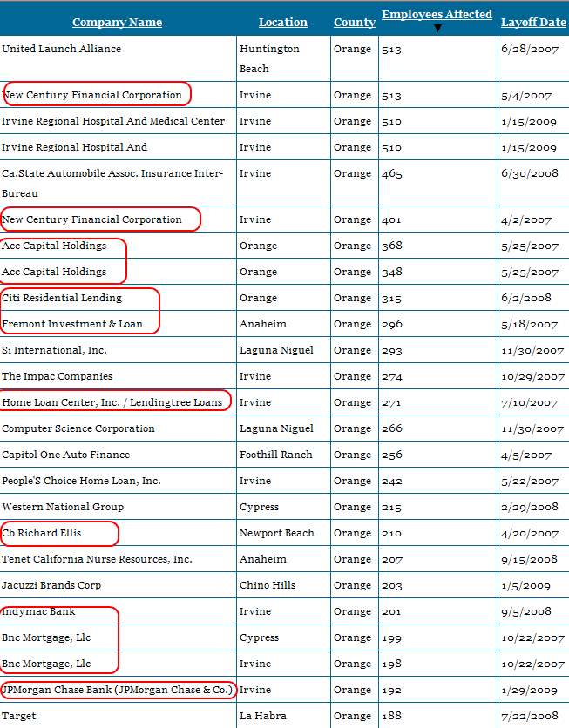Click layoff date 6/30/2008
The width and height of the screenshot is (569, 728).
coord(530,173)
